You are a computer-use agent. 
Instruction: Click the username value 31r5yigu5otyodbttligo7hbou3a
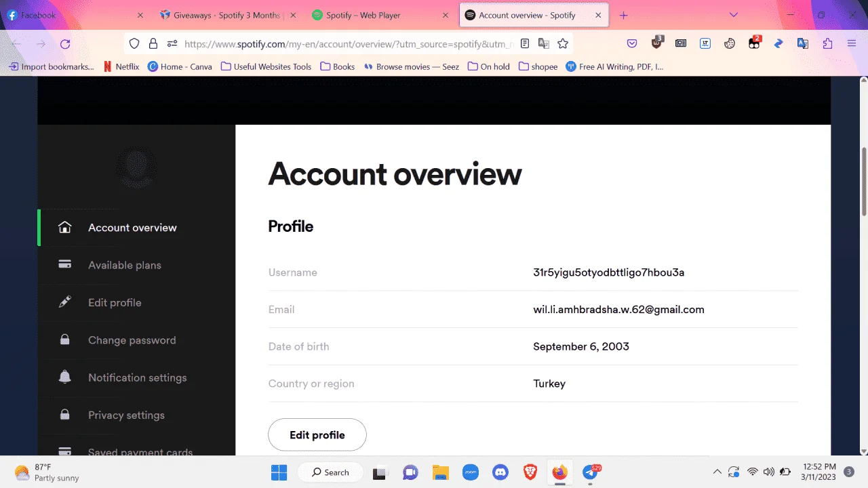point(609,272)
